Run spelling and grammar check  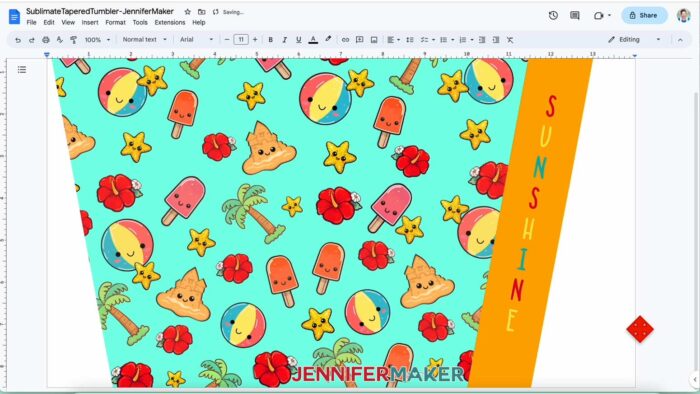point(59,40)
